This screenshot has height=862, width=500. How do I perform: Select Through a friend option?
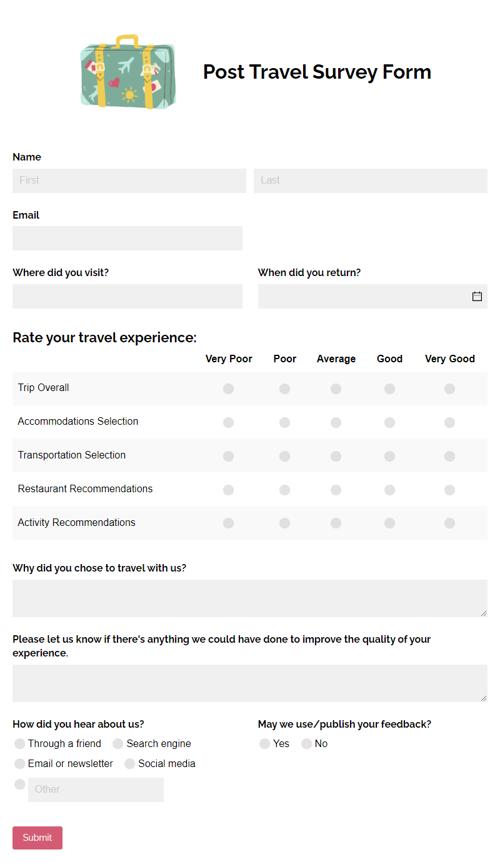click(x=20, y=744)
